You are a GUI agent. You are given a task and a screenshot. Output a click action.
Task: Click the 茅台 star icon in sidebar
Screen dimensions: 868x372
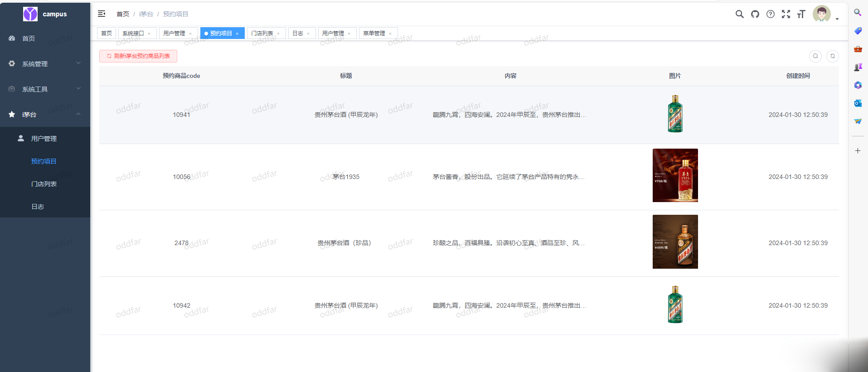[x=12, y=115]
